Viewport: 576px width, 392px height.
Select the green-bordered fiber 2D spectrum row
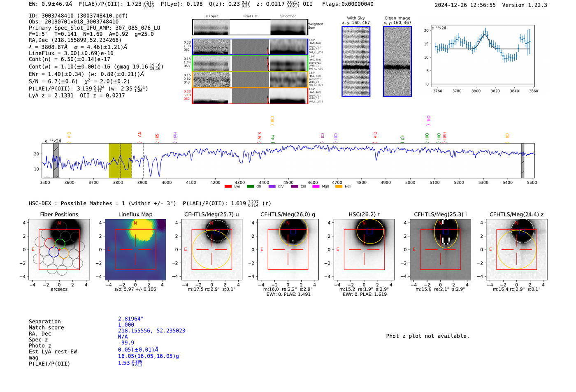pos(250,63)
